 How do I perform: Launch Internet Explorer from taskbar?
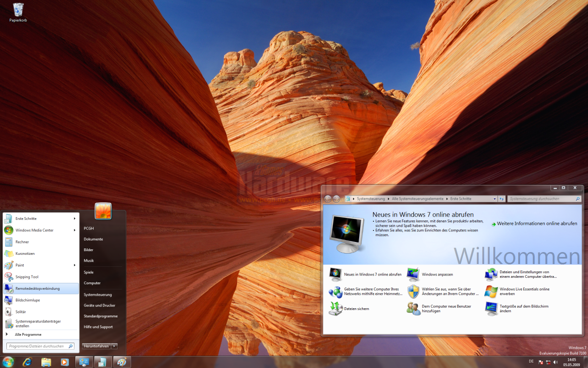pos(28,362)
